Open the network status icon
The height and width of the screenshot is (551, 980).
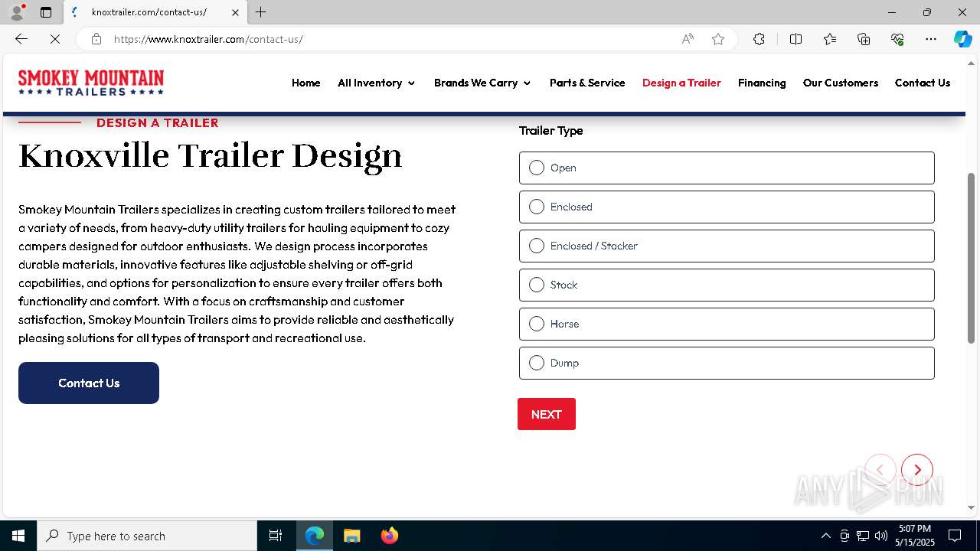863,536
